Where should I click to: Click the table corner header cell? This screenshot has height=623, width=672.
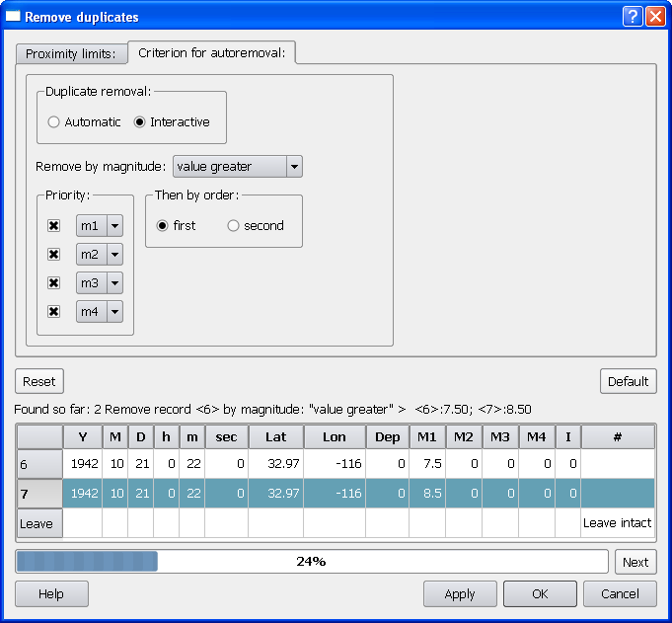[39, 437]
